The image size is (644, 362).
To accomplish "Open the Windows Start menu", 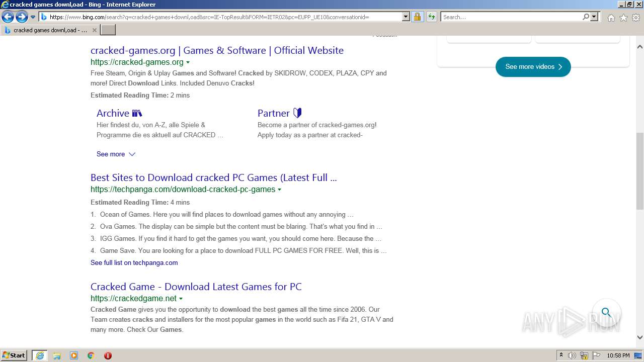I will pos(14,355).
